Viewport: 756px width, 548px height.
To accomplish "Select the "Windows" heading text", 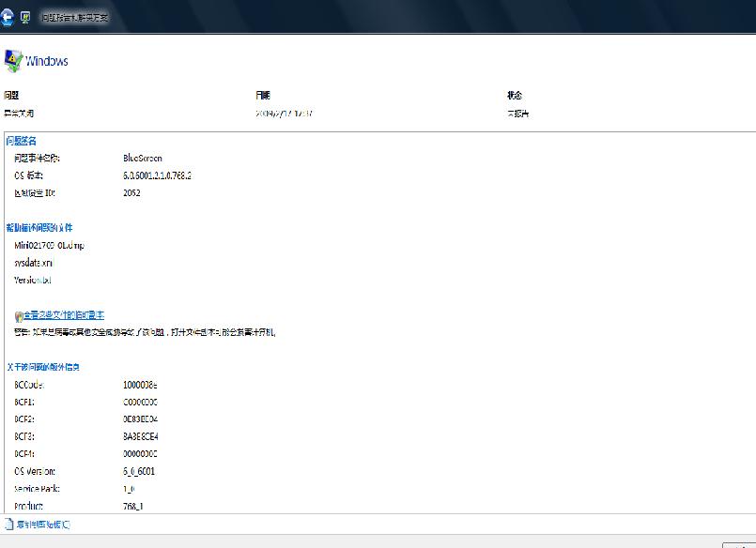I will [47, 61].
